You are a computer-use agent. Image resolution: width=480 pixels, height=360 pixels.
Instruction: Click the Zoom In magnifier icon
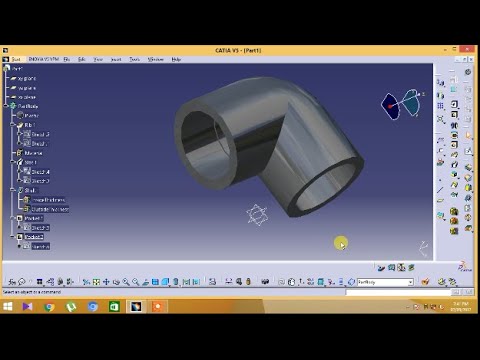click(x=126, y=282)
